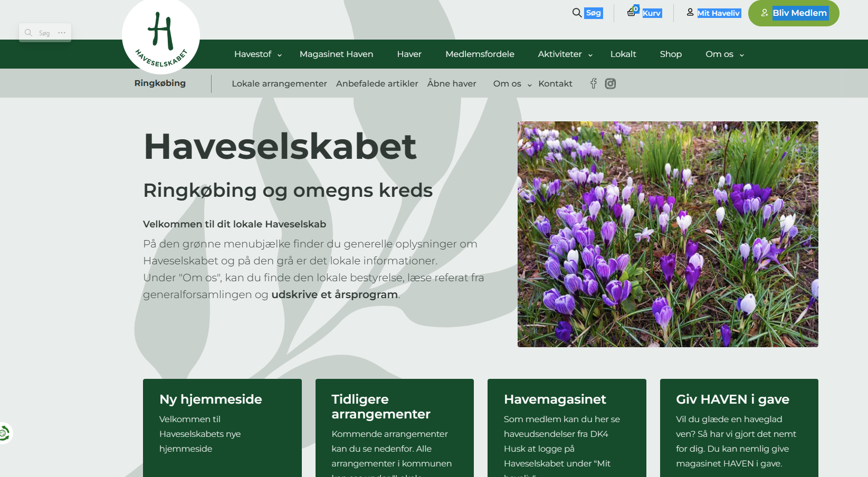
Task: Open Magasinet Haven menu item
Action: (x=336, y=54)
